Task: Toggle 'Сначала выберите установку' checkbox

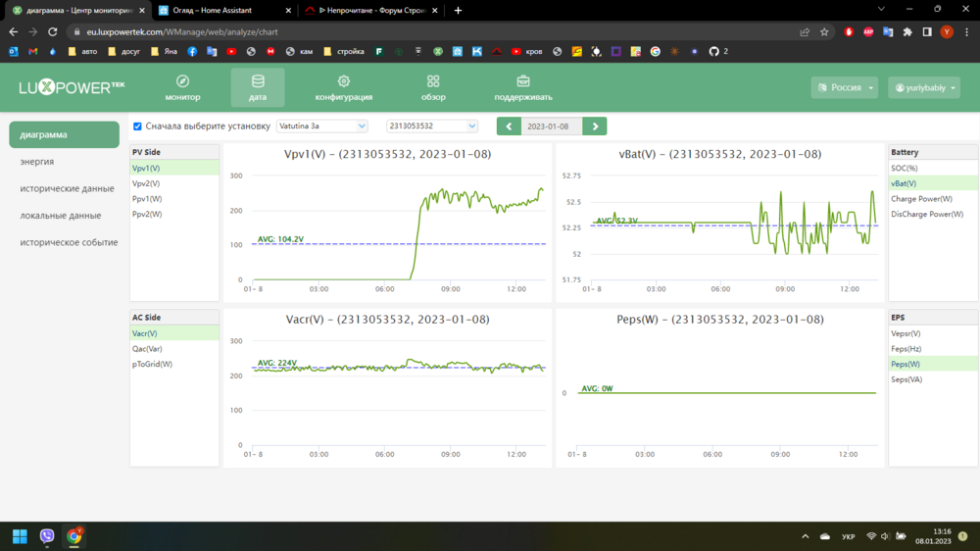Action: (137, 126)
